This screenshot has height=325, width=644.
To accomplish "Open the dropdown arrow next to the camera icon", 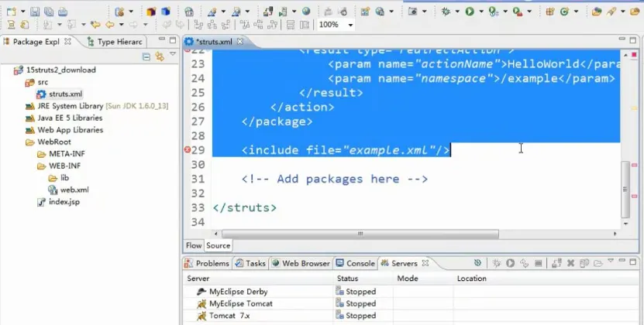I will [424, 12].
